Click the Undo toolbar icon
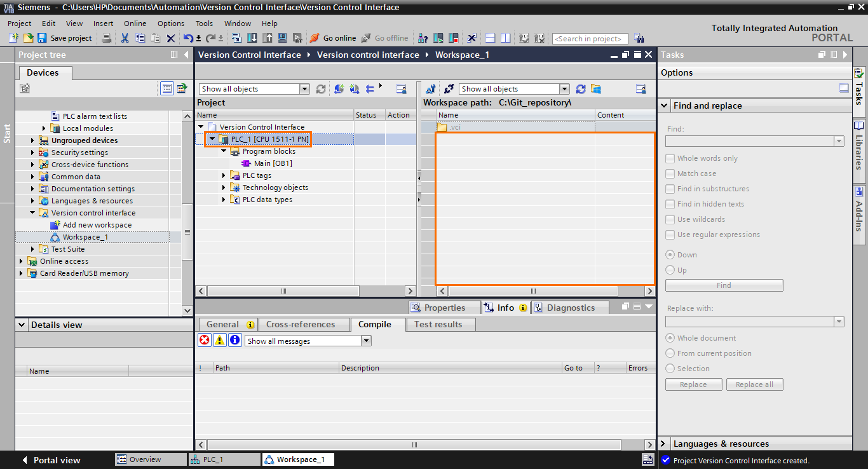Screen dimensions: 868x469 coord(189,37)
